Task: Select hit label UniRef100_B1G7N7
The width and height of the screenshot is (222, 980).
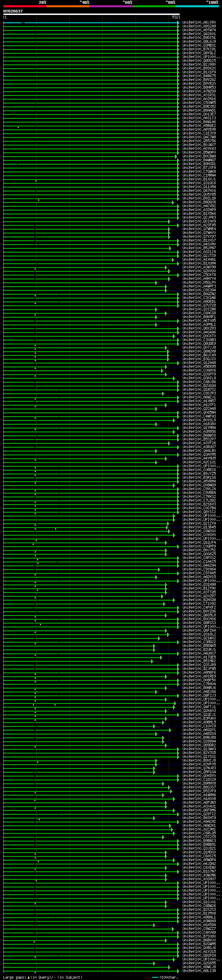Action: pyautogui.click(x=199, y=872)
